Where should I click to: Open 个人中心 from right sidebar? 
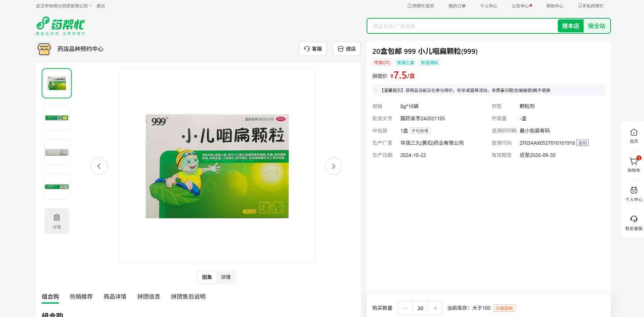tap(634, 191)
